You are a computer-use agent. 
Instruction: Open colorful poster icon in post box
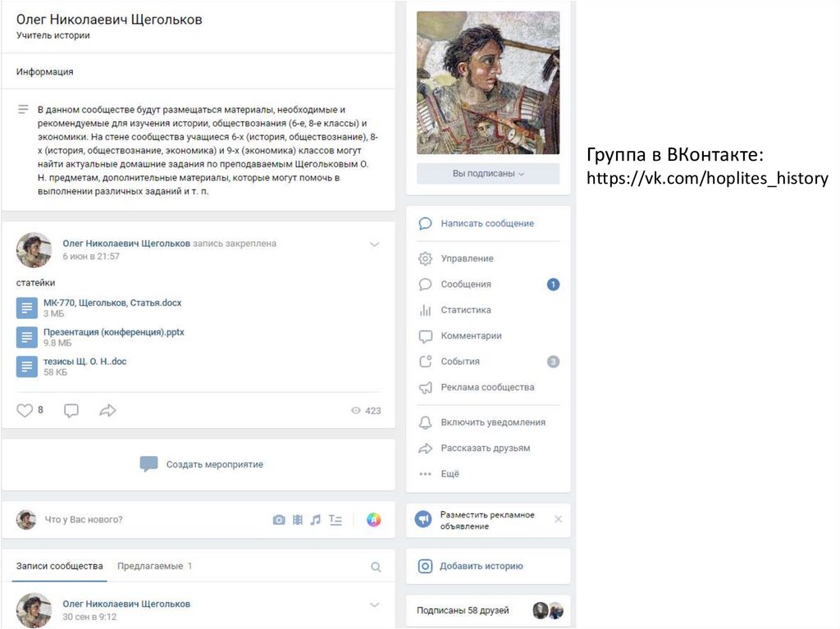pos(374,520)
